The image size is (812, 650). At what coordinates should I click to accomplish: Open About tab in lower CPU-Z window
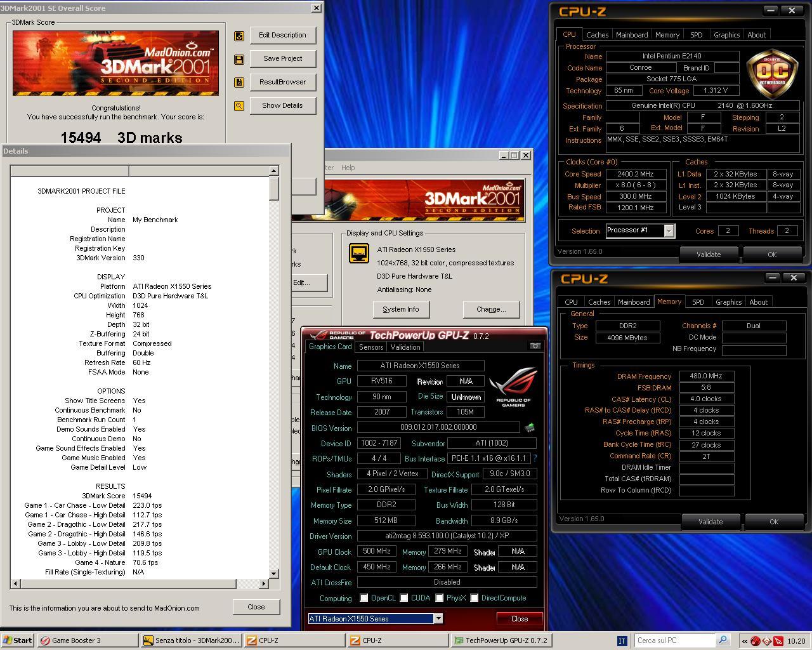pyautogui.click(x=758, y=302)
